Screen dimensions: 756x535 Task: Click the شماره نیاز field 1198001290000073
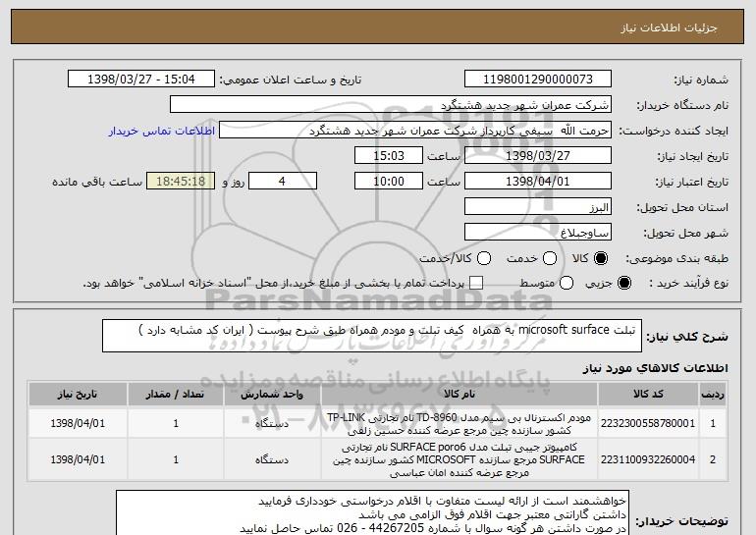[x=538, y=80]
